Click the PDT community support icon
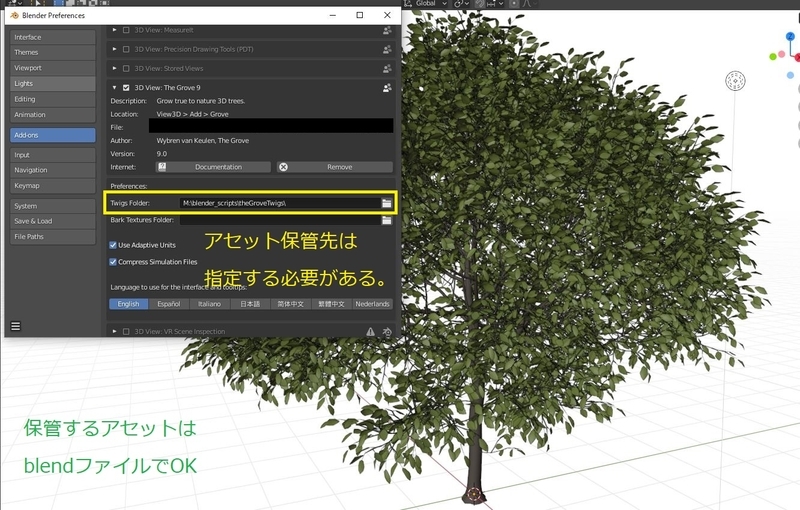This screenshot has height=510, width=800. pyautogui.click(x=387, y=49)
